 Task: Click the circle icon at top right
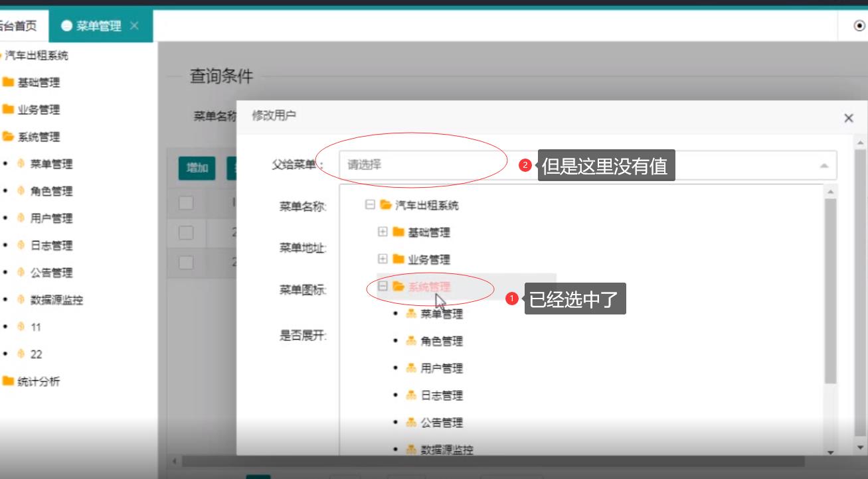(x=859, y=26)
